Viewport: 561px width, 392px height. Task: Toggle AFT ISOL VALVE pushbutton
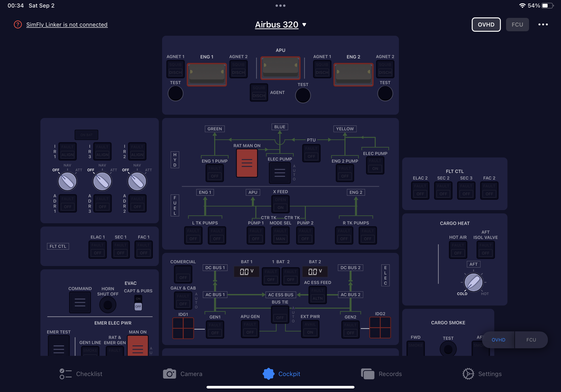(486, 250)
